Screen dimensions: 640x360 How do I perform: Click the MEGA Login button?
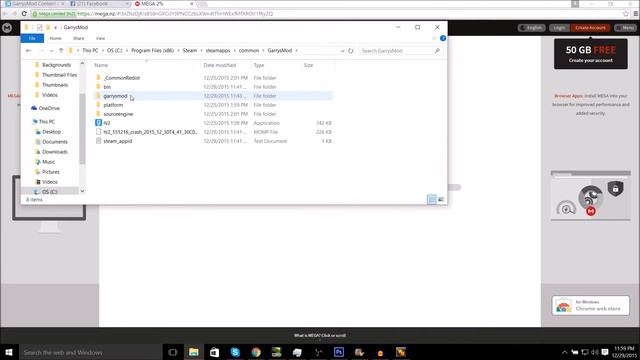click(x=559, y=28)
